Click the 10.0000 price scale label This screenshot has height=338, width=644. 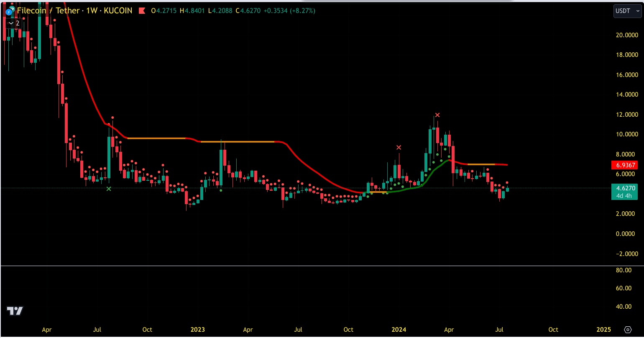[x=627, y=134]
